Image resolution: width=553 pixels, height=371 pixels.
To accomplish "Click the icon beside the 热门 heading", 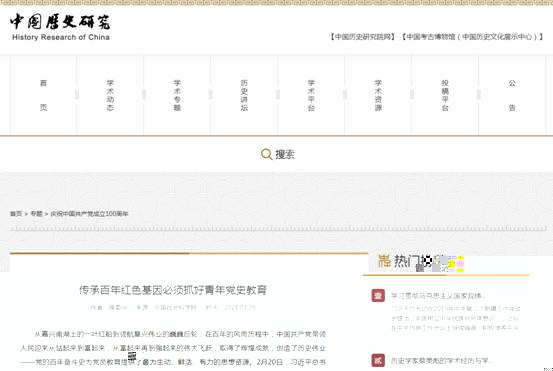I will click(384, 261).
